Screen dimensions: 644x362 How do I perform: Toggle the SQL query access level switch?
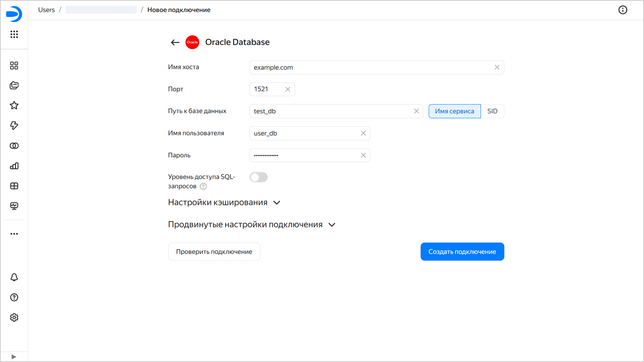coord(259,177)
